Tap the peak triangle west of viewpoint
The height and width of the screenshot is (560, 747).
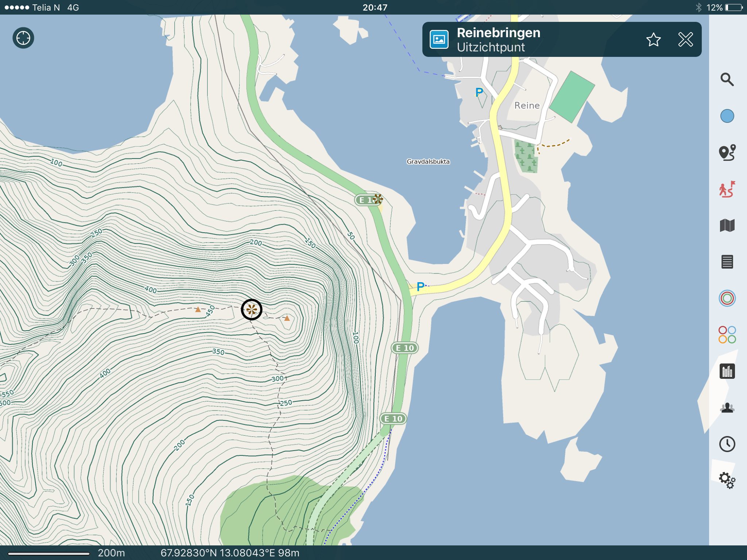coord(198,310)
